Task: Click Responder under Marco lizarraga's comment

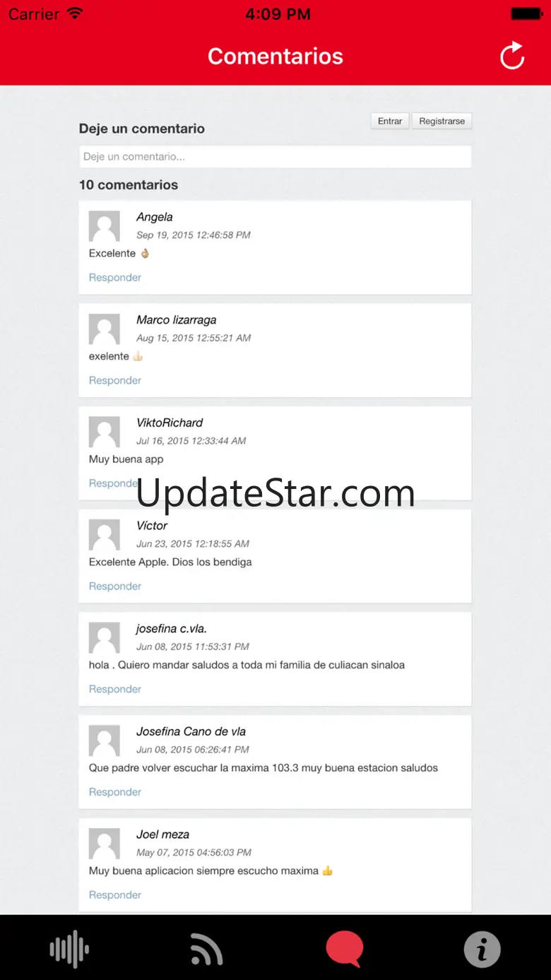Action: [115, 381]
